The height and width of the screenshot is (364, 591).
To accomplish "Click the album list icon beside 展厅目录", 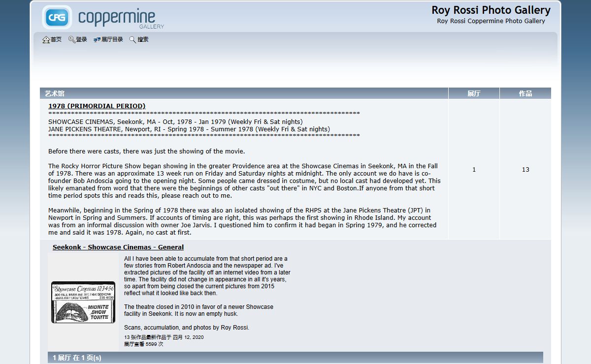I will [97, 40].
